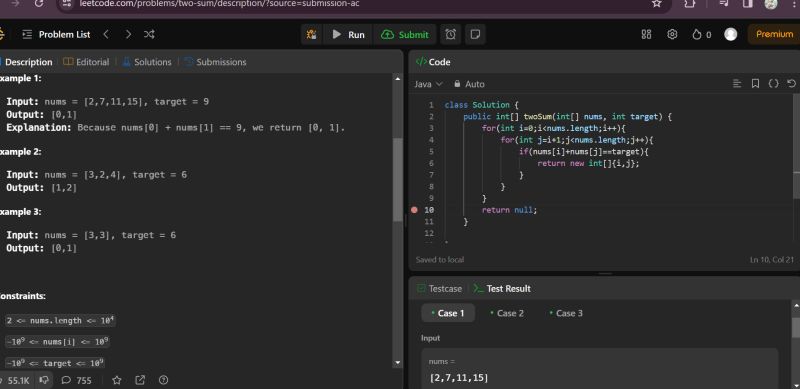Go to next problem arrow
800x389 pixels.
128,34
